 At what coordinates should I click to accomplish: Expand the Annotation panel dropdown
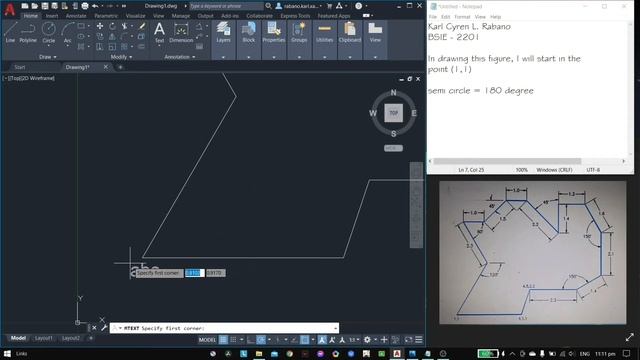pyautogui.click(x=180, y=57)
